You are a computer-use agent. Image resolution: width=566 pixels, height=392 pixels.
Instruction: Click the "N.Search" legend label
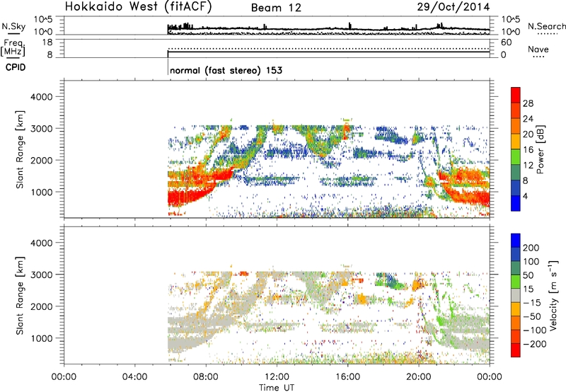point(546,26)
